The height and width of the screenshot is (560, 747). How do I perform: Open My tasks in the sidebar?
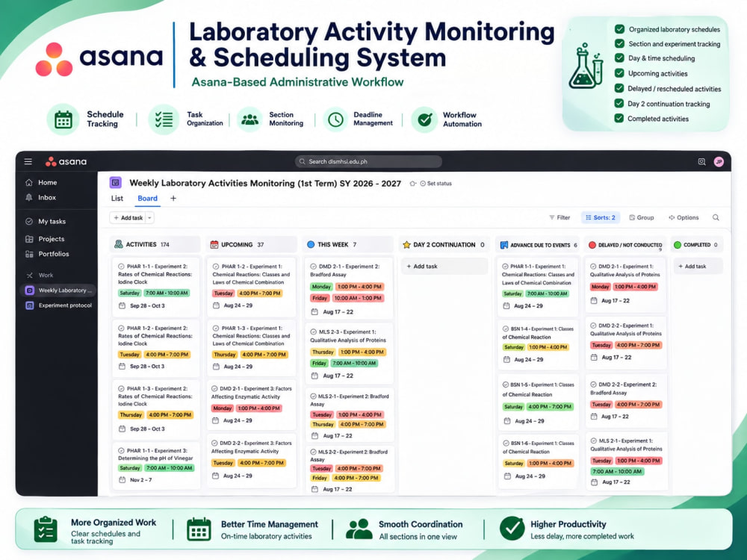click(52, 222)
